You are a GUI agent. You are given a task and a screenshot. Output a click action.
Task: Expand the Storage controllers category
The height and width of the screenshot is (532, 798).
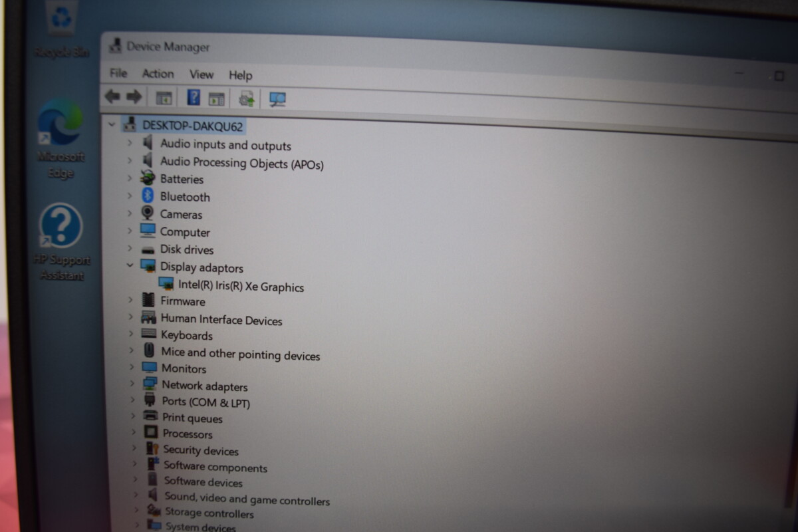pos(136,511)
